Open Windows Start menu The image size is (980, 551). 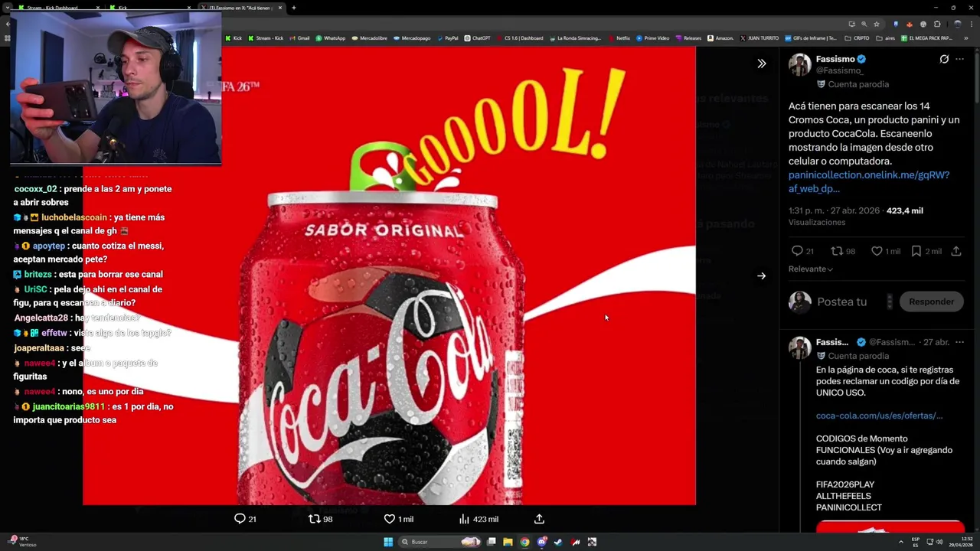[388, 542]
